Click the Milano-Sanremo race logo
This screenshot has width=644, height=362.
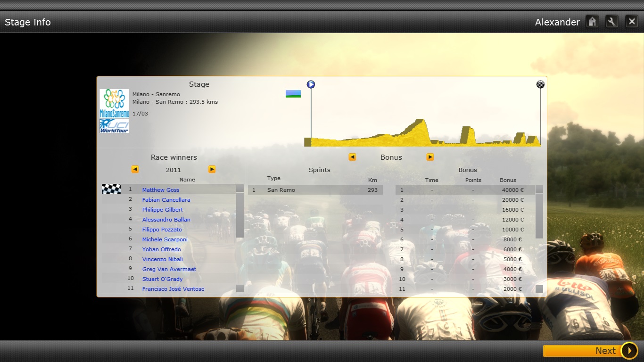point(114,103)
